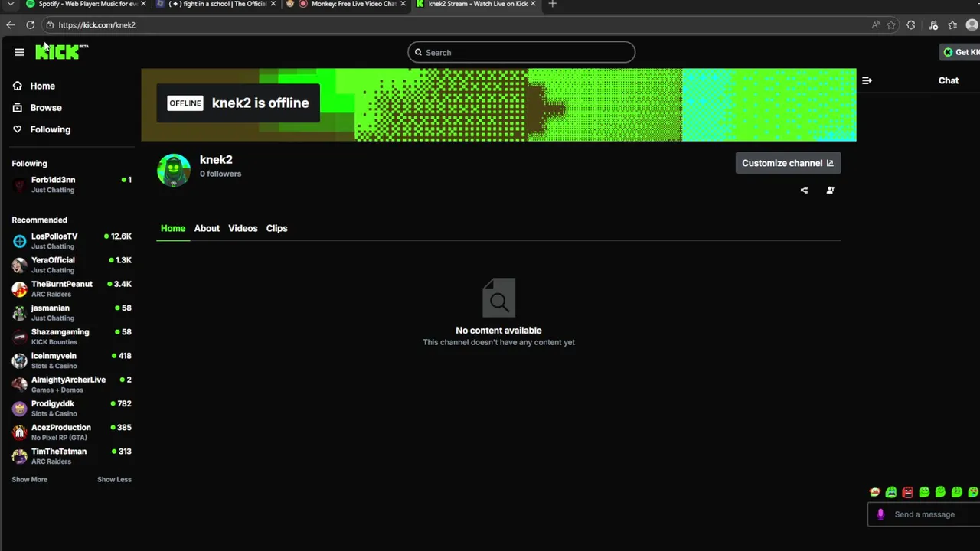Open iceinmyvein recommended channel
This screenshot has height=551, width=980.
[72, 360]
